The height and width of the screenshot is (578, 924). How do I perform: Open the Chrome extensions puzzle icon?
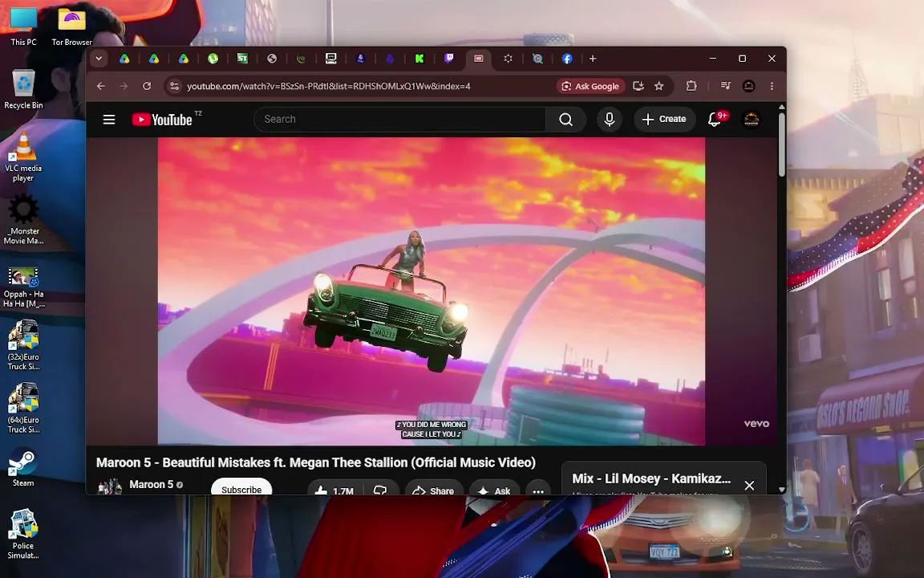[x=691, y=86]
